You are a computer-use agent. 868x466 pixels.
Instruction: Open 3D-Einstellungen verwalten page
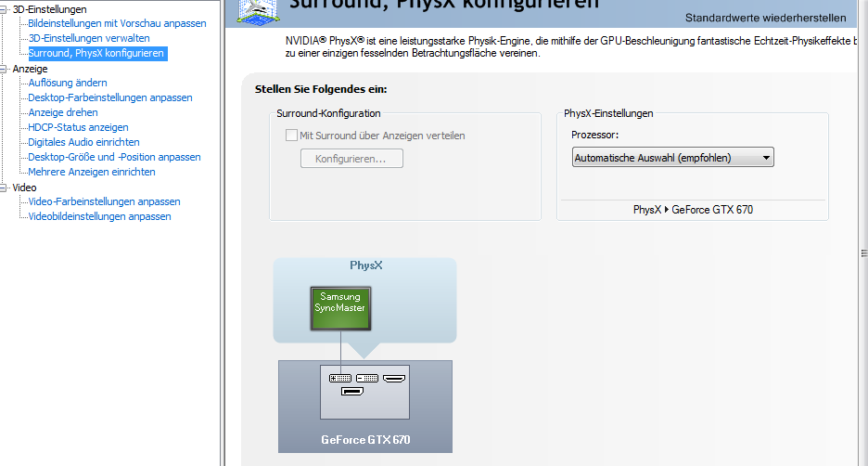tap(89, 38)
